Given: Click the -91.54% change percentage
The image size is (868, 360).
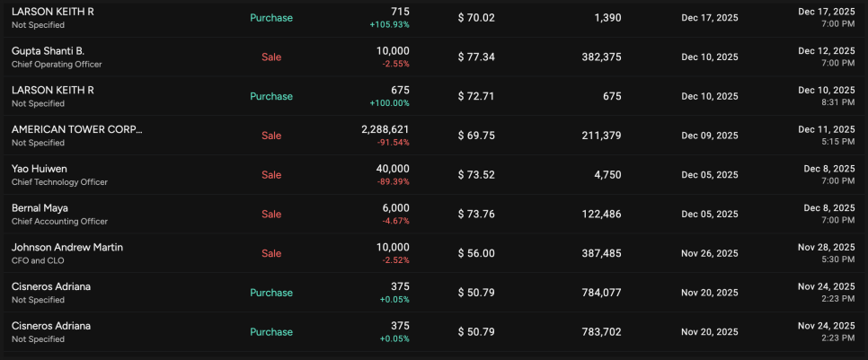Looking at the screenshot, I should [x=392, y=143].
